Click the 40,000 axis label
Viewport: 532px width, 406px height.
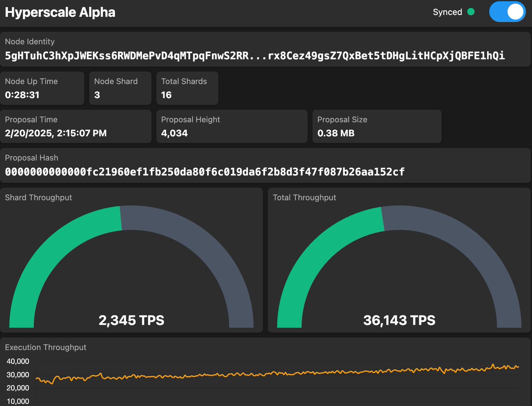click(18, 362)
